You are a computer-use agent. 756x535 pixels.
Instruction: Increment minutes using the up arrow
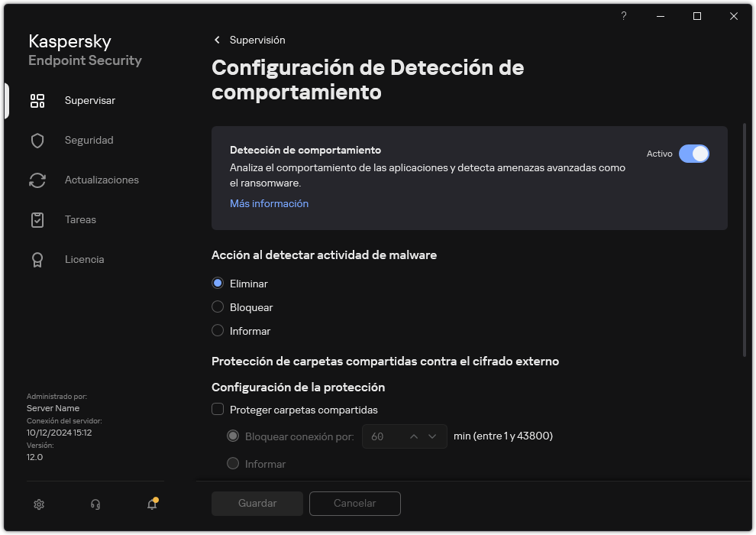click(413, 436)
